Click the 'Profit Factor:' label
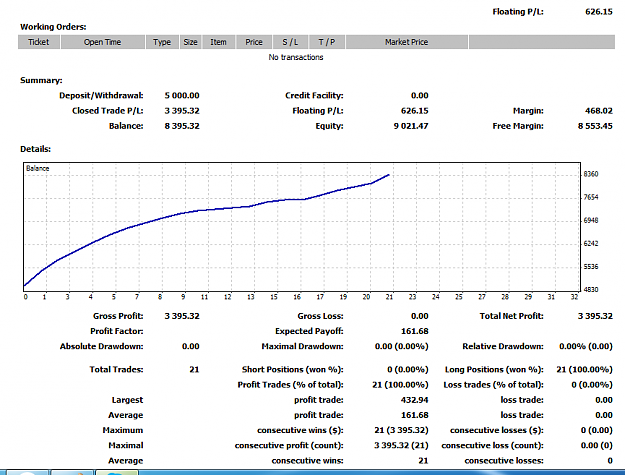625x475 pixels. [117, 331]
